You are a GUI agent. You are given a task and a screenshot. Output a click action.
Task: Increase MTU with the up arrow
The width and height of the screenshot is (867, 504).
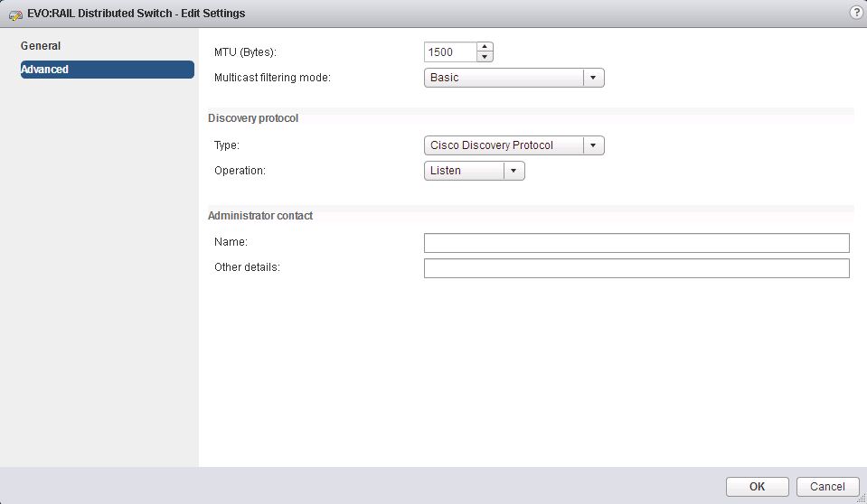click(x=485, y=47)
